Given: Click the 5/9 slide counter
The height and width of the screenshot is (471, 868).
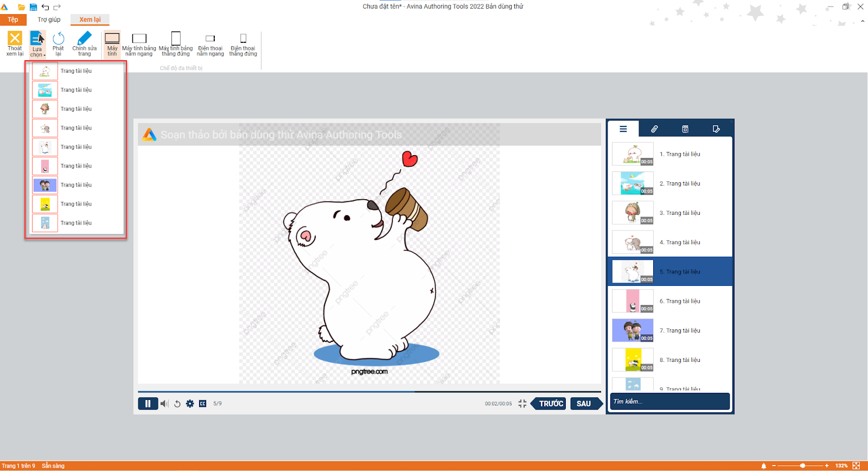Looking at the screenshot, I should [218, 404].
